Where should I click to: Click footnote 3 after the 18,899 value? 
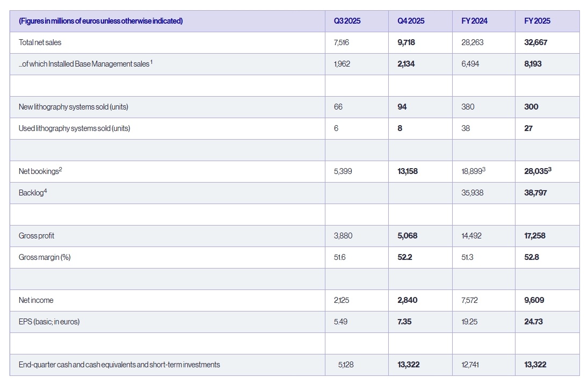[x=485, y=169]
